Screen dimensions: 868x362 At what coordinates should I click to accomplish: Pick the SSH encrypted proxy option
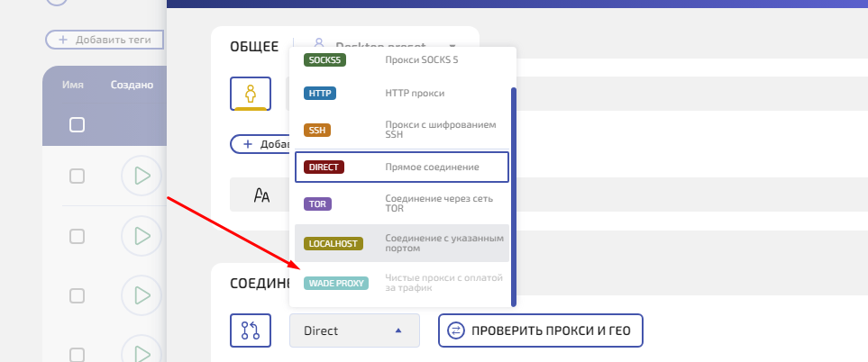402,130
